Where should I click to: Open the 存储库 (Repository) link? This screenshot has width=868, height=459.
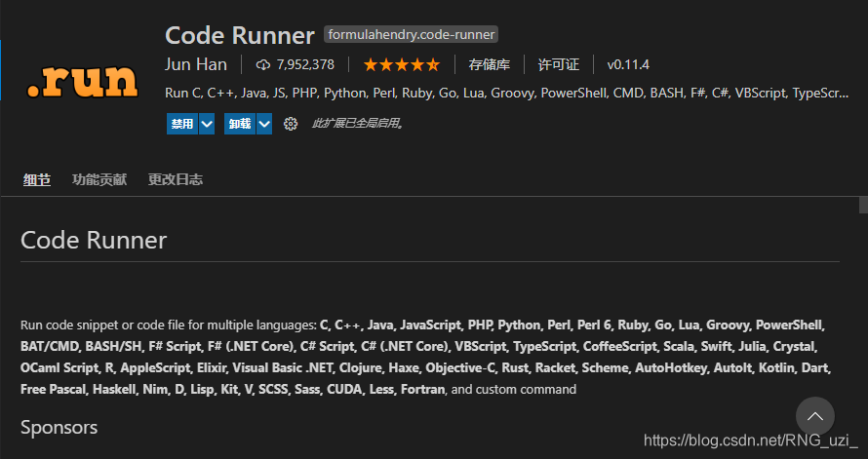click(x=489, y=64)
